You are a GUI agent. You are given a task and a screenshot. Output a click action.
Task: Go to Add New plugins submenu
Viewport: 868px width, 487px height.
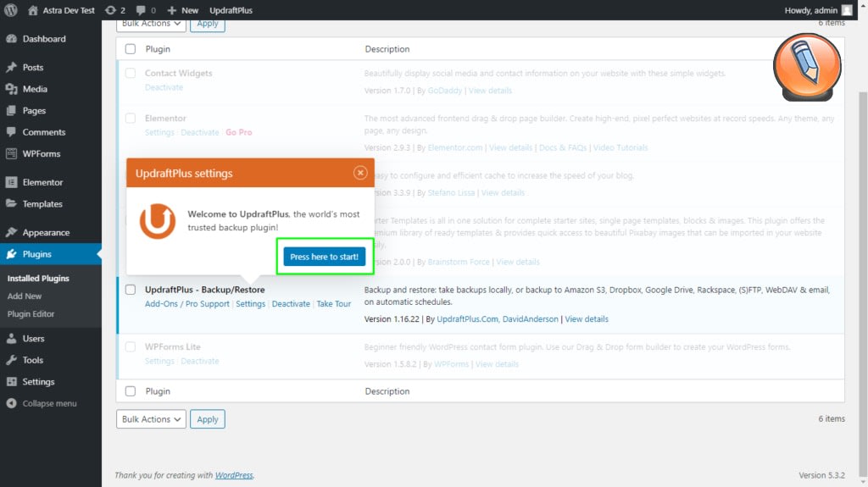[x=25, y=296]
